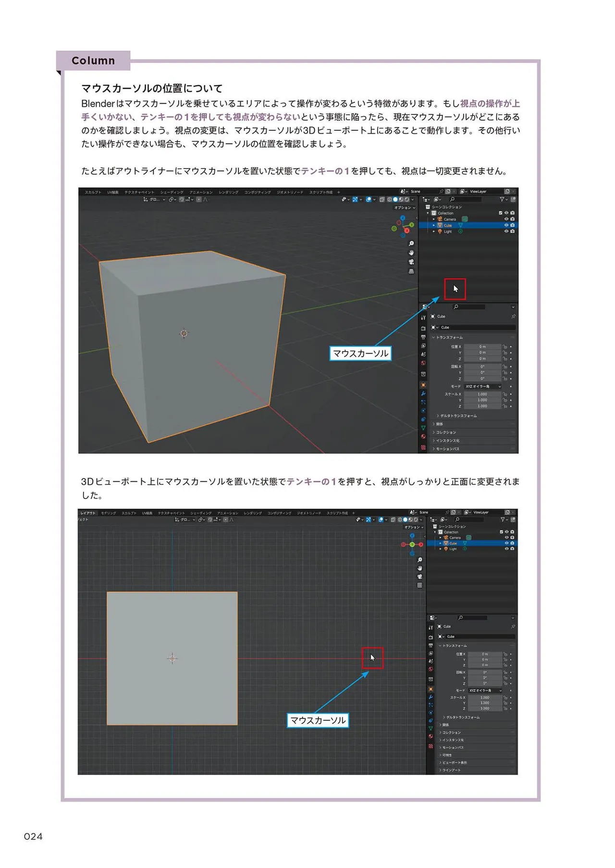Open Render properties tab in lower screenshot
Screen dimensions: 615x868
click(x=430, y=637)
